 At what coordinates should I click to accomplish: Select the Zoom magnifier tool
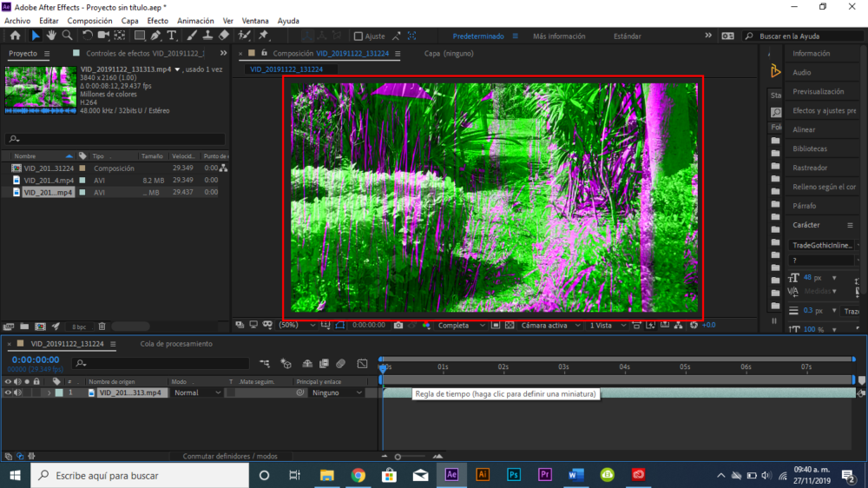66,36
